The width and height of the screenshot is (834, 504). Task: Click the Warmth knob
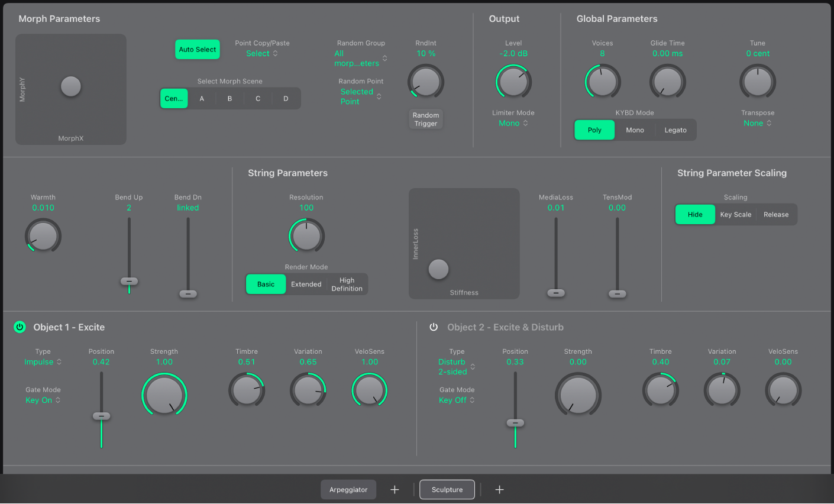tap(43, 235)
